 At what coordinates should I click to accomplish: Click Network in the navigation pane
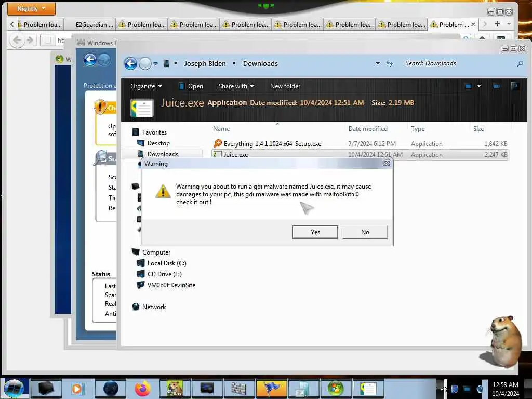point(154,307)
